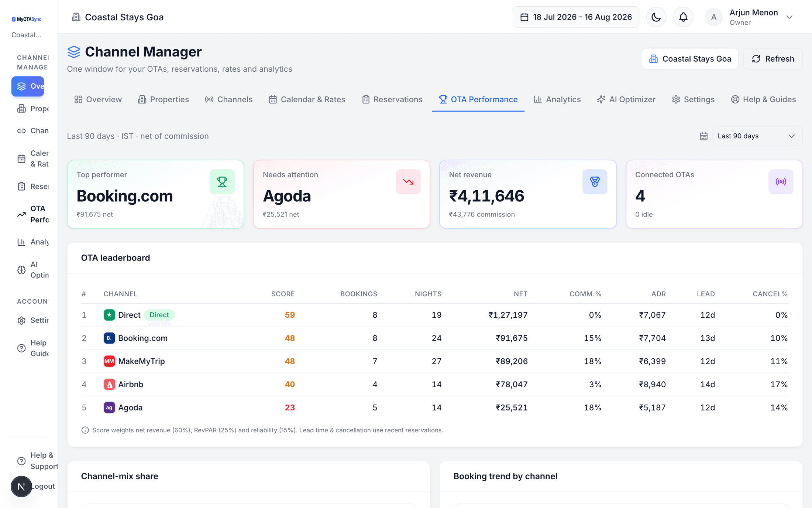Open the Top performer Booking.com card
This screenshot has width=812, height=508.
point(155,194)
